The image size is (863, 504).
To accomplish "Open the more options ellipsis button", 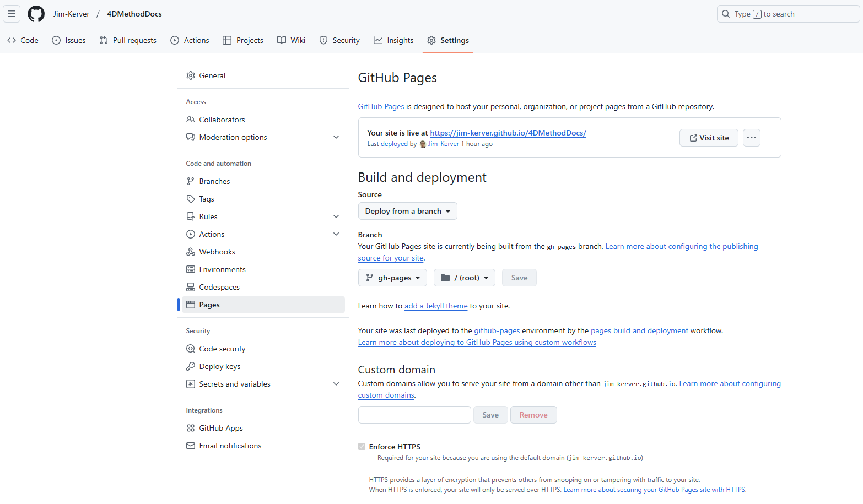I will pyautogui.click(x=751, y=138).
